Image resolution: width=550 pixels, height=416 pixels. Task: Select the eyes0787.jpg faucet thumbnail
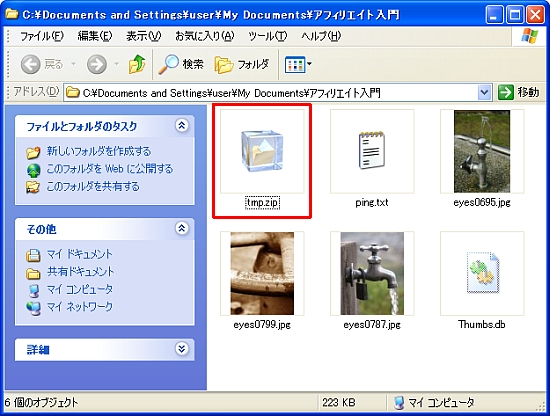tap(372, 273)
